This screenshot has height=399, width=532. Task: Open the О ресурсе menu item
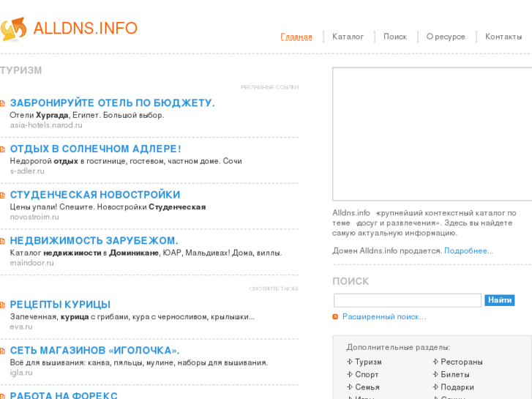click(x=446, y=37)
